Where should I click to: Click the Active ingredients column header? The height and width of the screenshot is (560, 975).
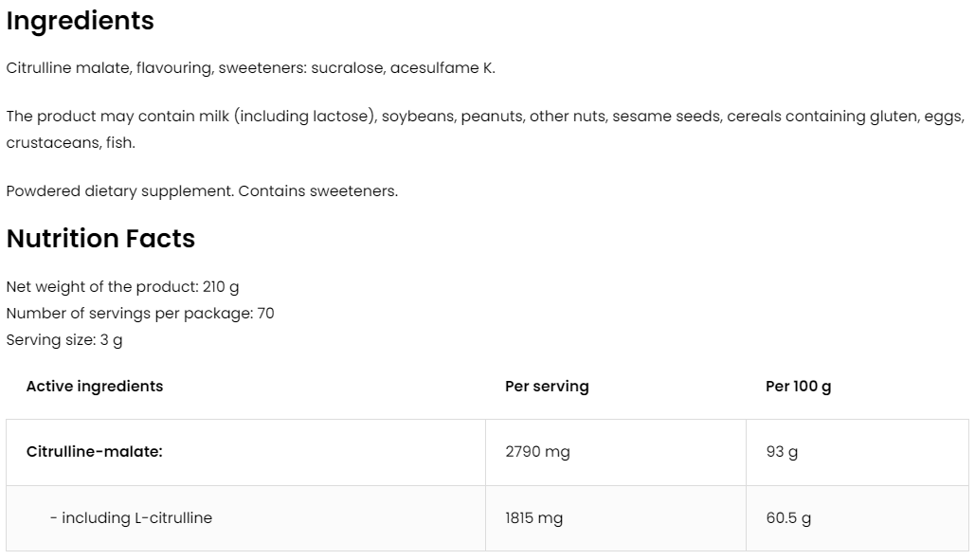click(x=95, y=387)
